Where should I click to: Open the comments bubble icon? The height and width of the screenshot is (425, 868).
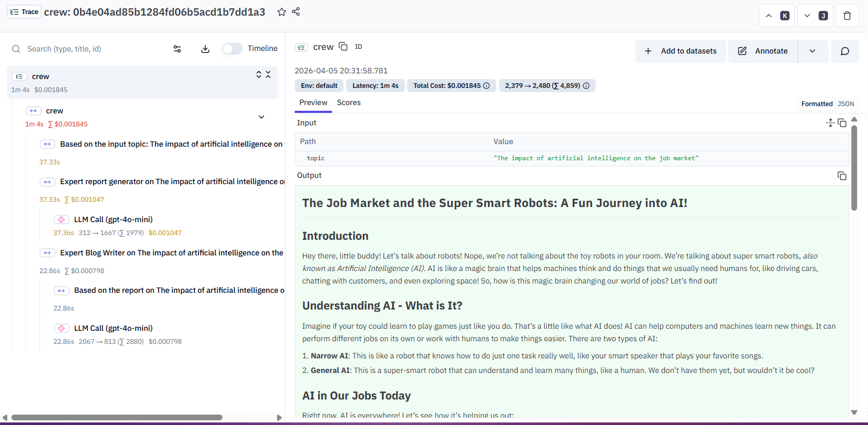tap(845, 51)
